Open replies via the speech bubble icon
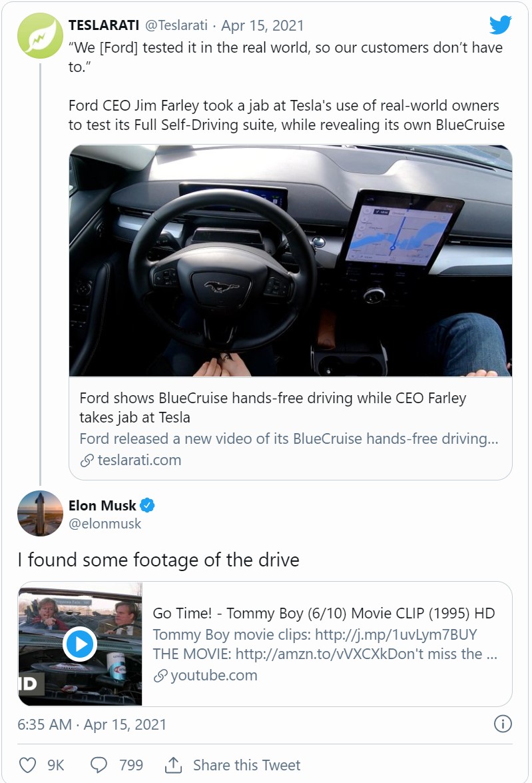The image size is (532, 783). point(99,765)
